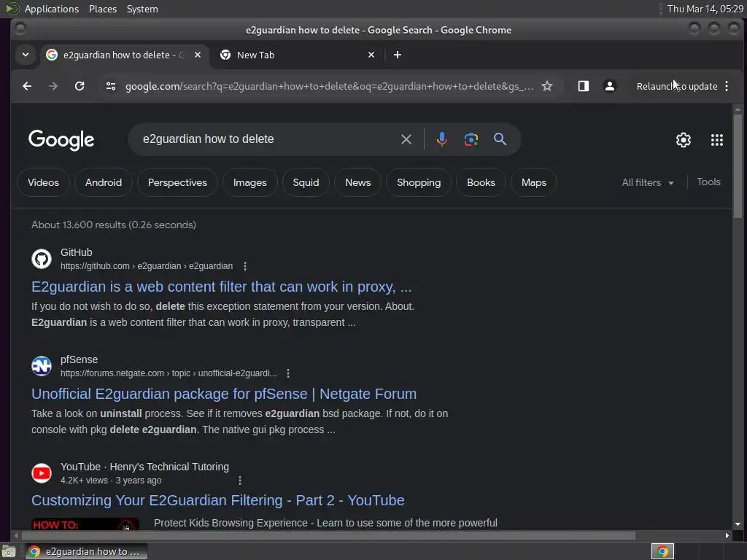This screenshot has height=560, width=747.
Task: Open Chrome's three-dot menu
Action: 727,86
